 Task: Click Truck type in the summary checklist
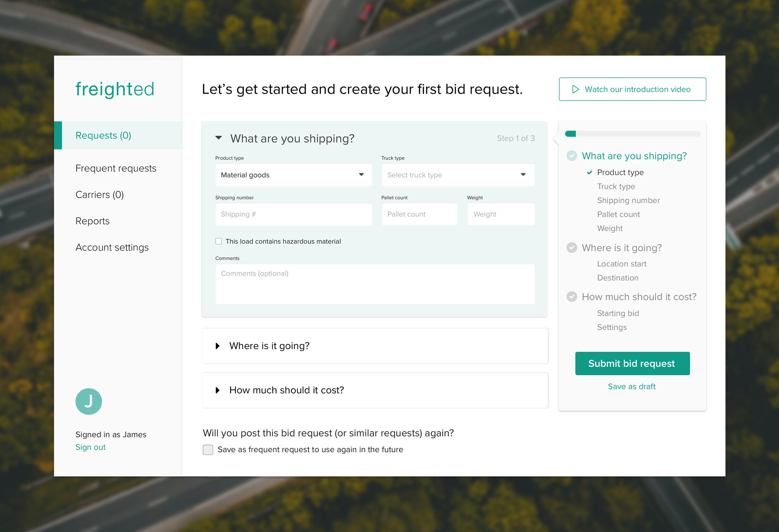(616, 186)
